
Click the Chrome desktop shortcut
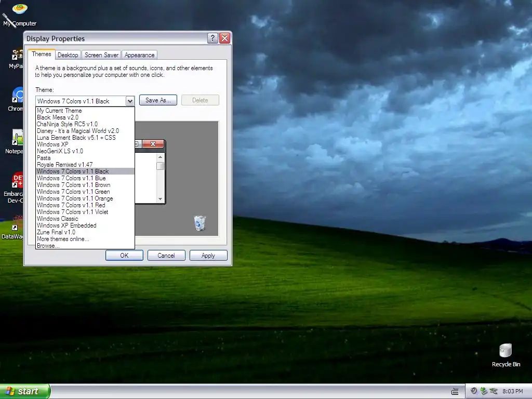(16, 99)
